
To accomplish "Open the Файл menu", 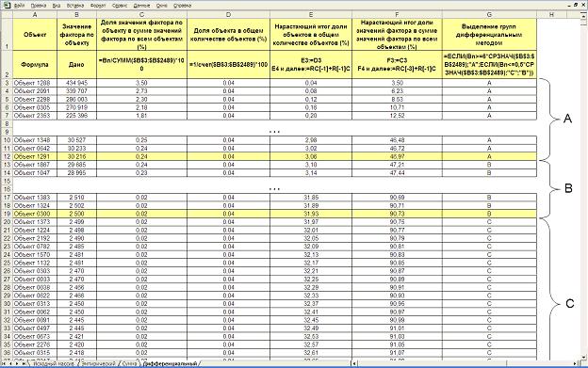I will point(20,6).
